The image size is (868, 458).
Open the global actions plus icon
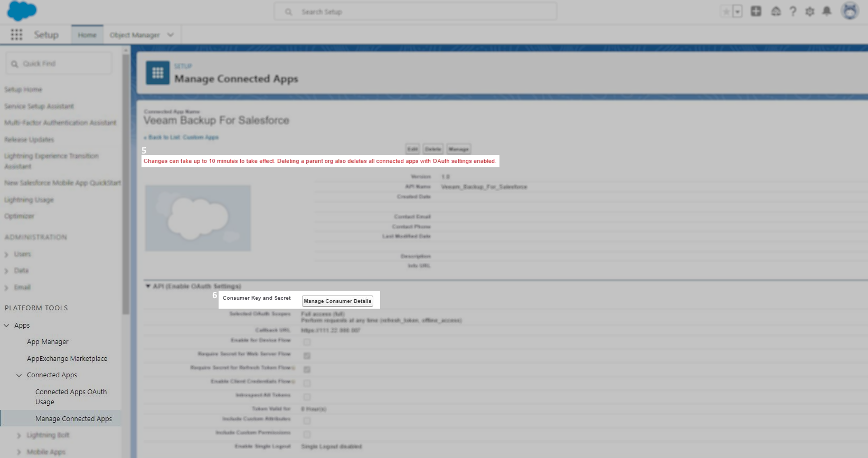click(756, 11)
